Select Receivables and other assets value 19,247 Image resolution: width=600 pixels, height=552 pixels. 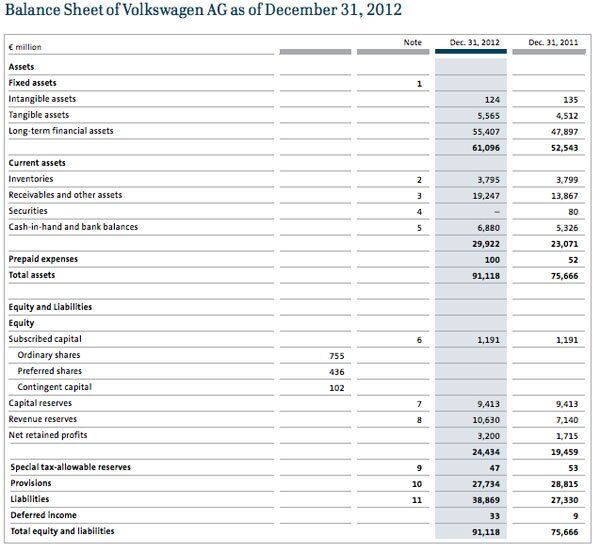pos(485,195)
